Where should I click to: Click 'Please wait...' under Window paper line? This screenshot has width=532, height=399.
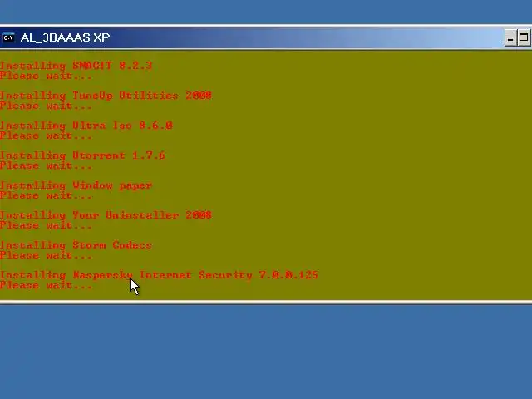click(x=46, y=195)
